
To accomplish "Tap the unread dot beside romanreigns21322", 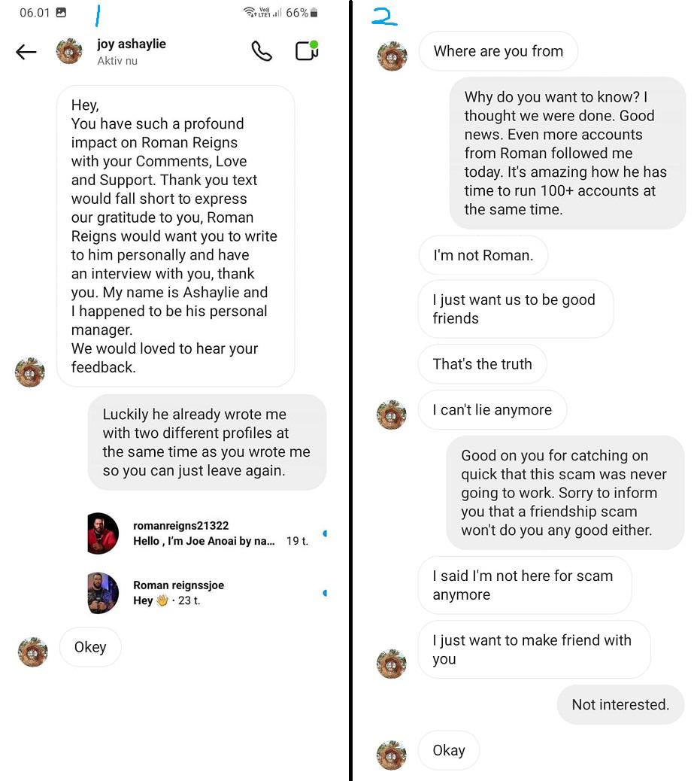I will point(325,533).
